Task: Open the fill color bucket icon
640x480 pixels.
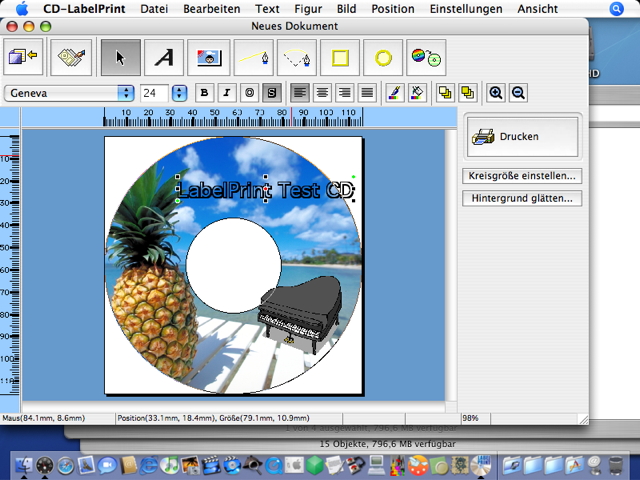Action: click(x=417, y=93)
